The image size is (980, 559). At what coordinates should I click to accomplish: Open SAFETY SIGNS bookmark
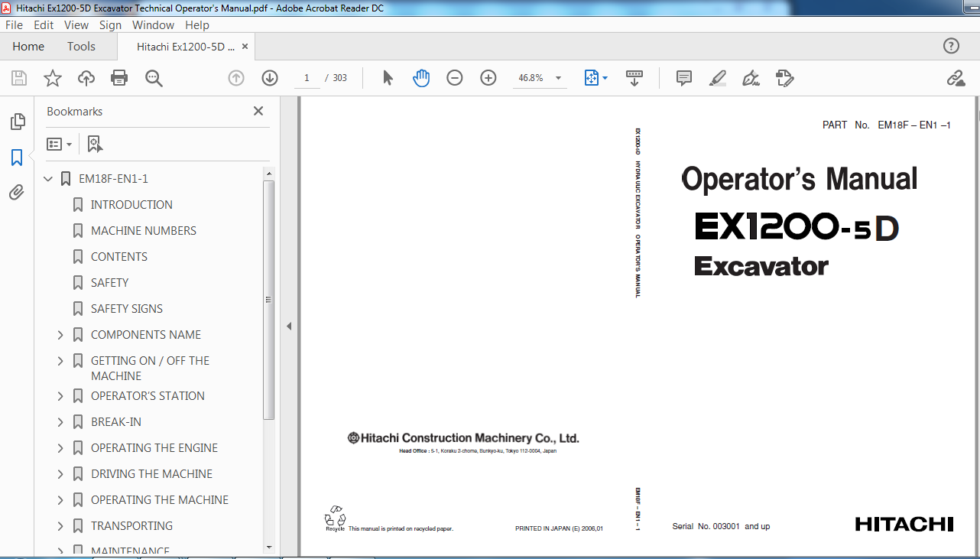pos(127,309)
